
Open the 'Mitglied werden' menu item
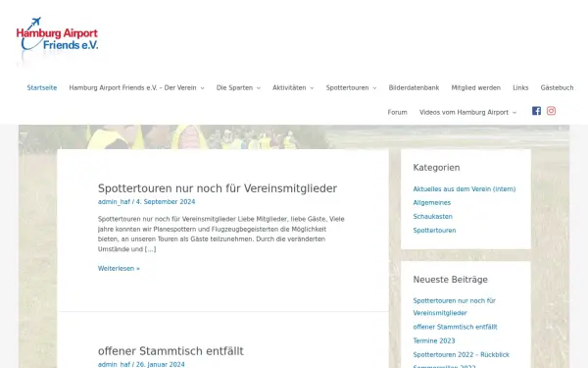(x=476, y=88)
